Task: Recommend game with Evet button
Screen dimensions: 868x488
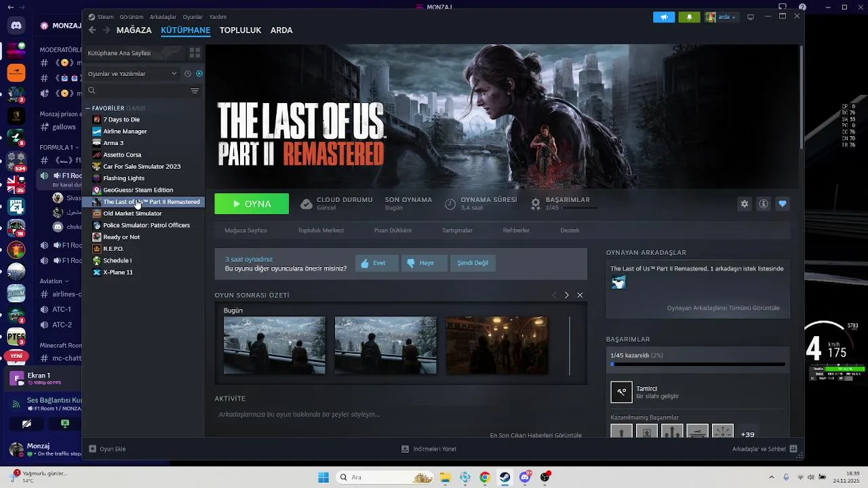Action: 376,263
